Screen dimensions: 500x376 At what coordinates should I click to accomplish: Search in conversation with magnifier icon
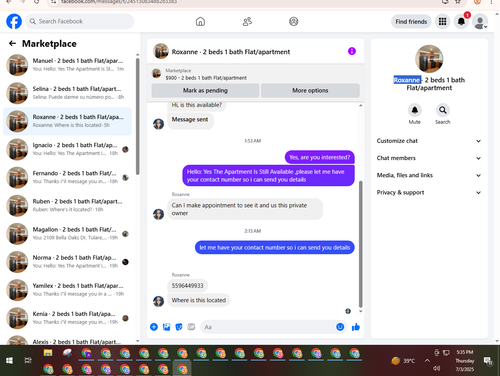442,110
